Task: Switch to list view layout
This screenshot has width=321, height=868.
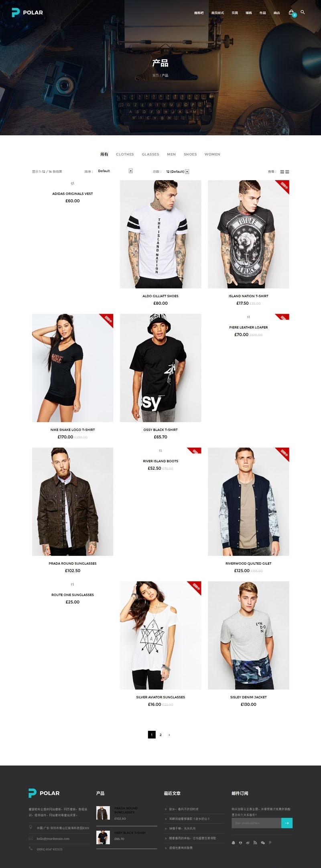Action: pyautogui.click(x=287, y=172)
